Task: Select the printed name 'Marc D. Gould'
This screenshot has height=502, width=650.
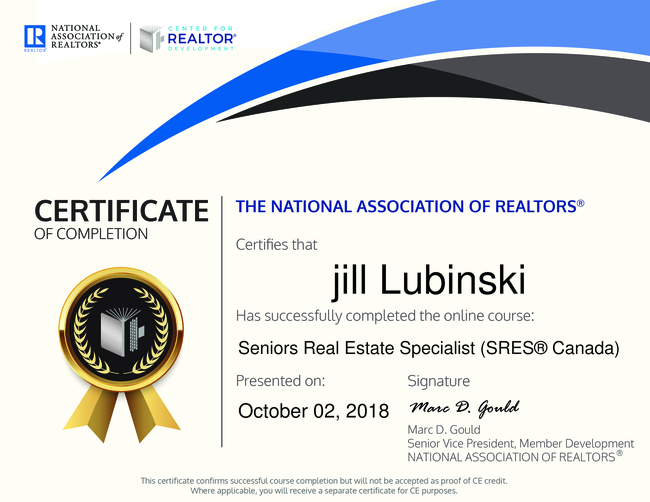Action: [x=444, y=429]
